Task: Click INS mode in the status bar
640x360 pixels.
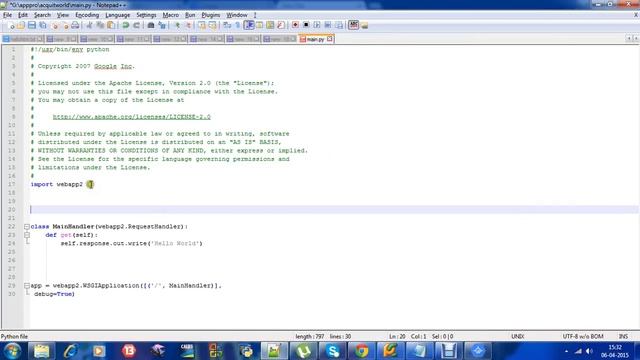Action: (x=623, y=337)
